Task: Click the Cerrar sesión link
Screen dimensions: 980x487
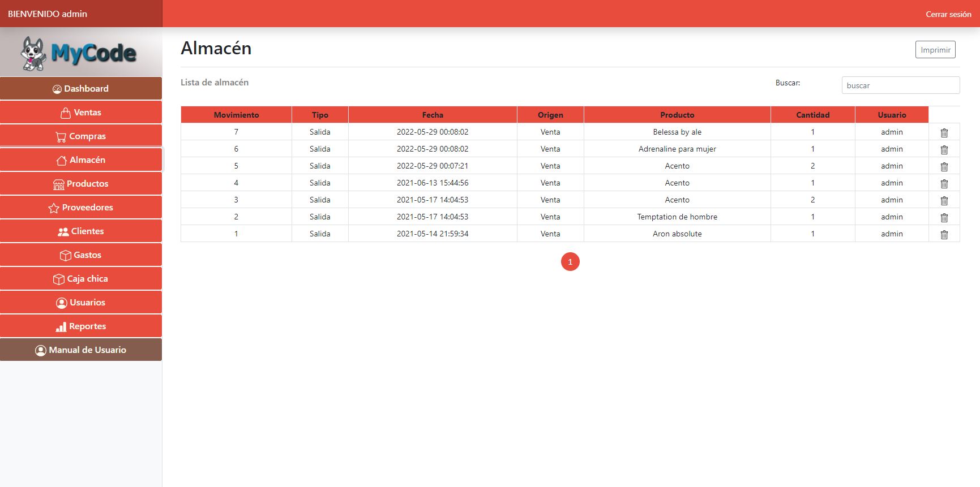Action: (x=948, y=14)
